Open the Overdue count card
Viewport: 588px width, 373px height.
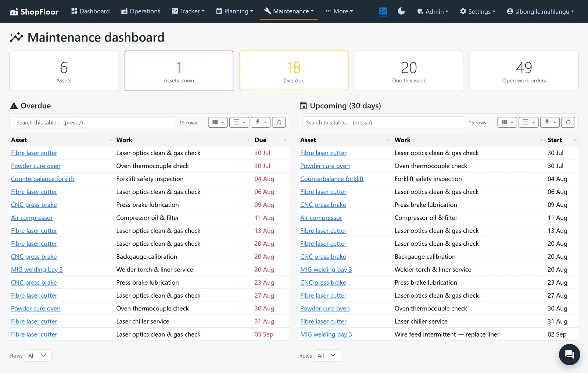(x=294, y=71)
